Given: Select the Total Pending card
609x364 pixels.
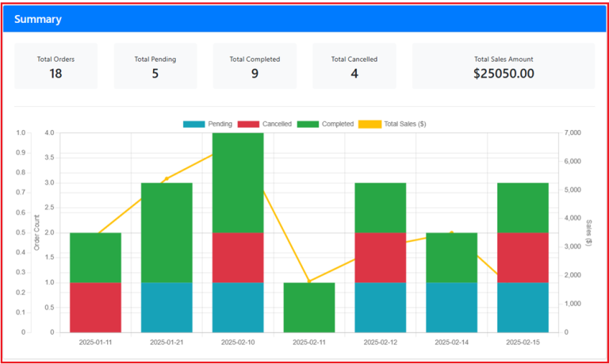Looking at the screenshot, I should pos(155,67).
